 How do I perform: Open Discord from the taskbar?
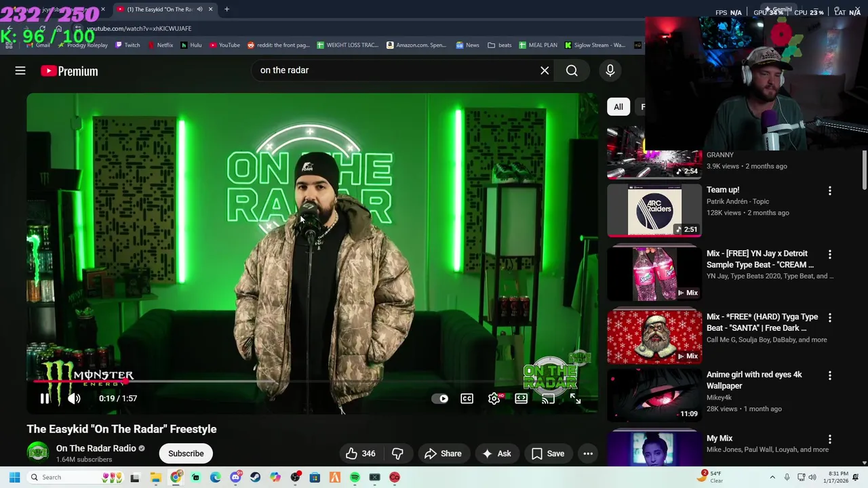coord(235,477)
